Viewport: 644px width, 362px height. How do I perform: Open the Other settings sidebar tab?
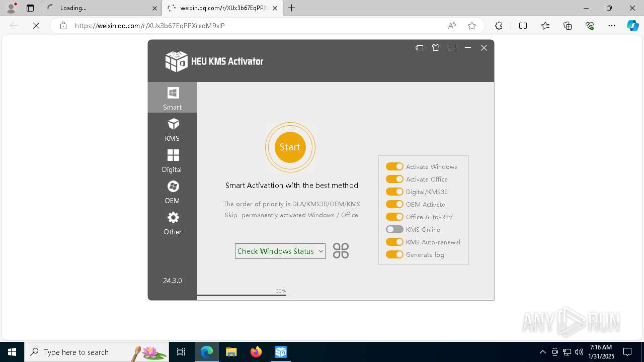pyautogui.click(x=172, y=223)
